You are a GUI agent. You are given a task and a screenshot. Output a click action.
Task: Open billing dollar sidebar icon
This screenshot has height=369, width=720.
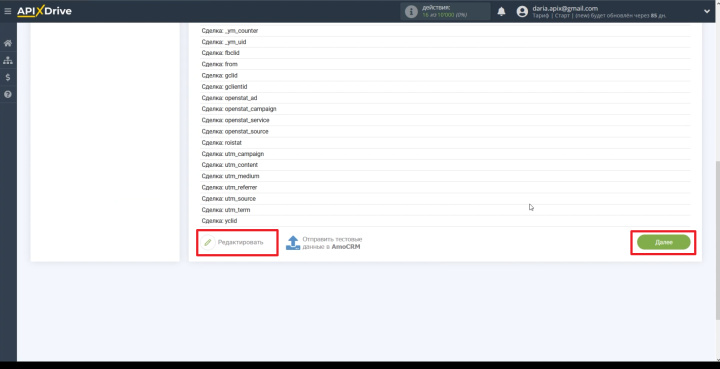(x=8, y=77)
